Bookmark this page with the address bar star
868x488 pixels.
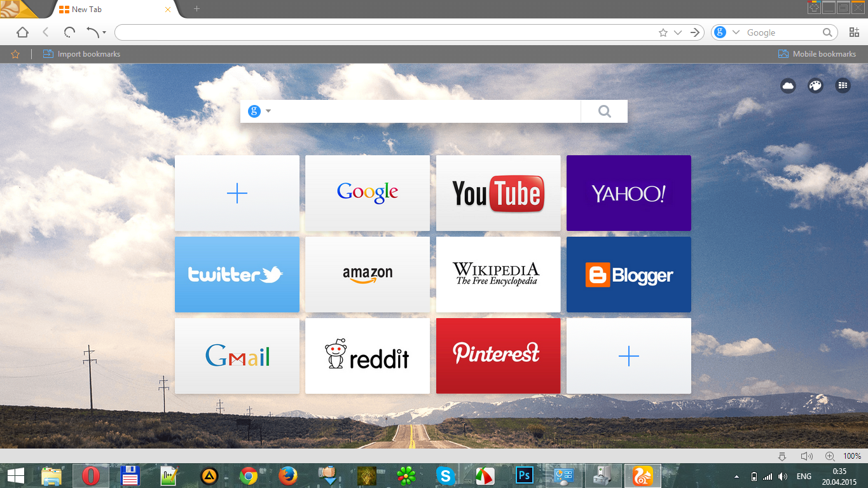click(x=663, y=32)
